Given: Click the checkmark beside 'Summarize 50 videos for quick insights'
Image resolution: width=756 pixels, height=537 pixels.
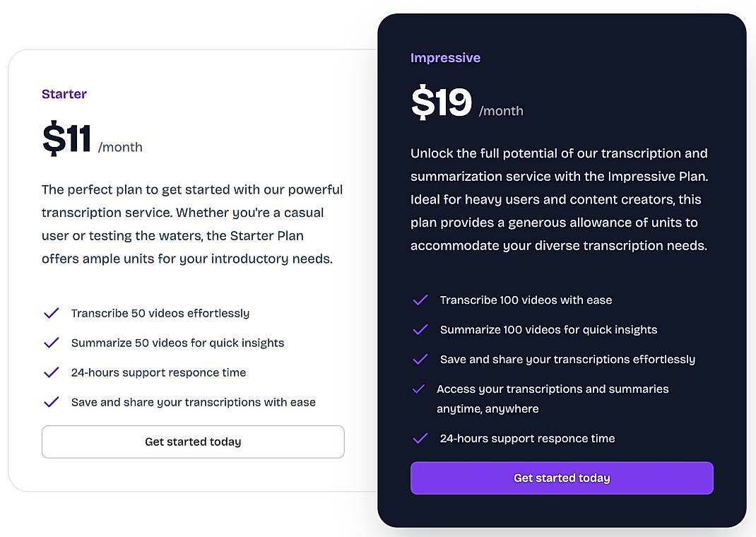Looking at the screenshot, I should (x=51, y=343).
